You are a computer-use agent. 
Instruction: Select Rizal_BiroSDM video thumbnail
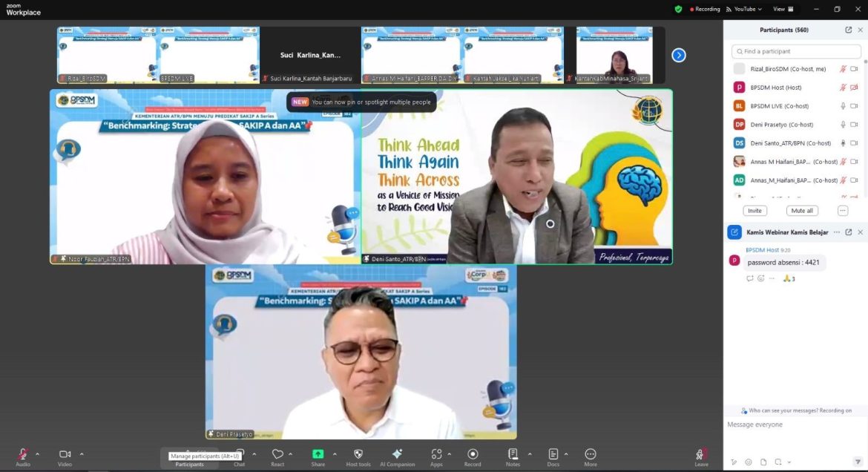point(107,55)
